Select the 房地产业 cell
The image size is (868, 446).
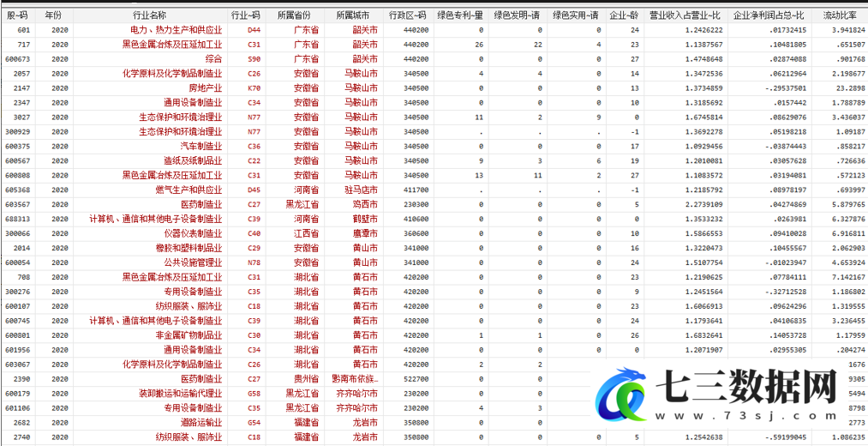(206, 87)
